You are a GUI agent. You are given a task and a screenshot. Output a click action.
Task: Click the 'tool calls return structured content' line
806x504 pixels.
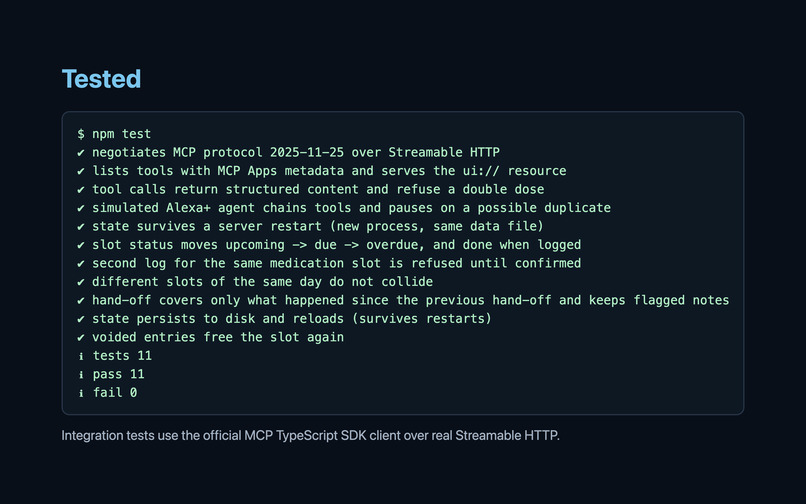310,189
